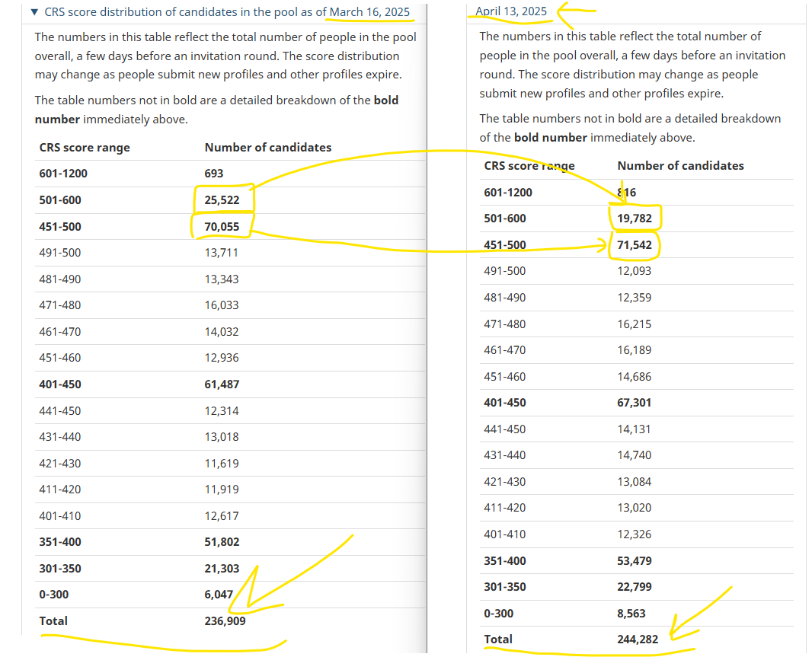Select the bold value 51,802
Image resolution: width=812 pixels, height=657 pixels.
point(222,542)
